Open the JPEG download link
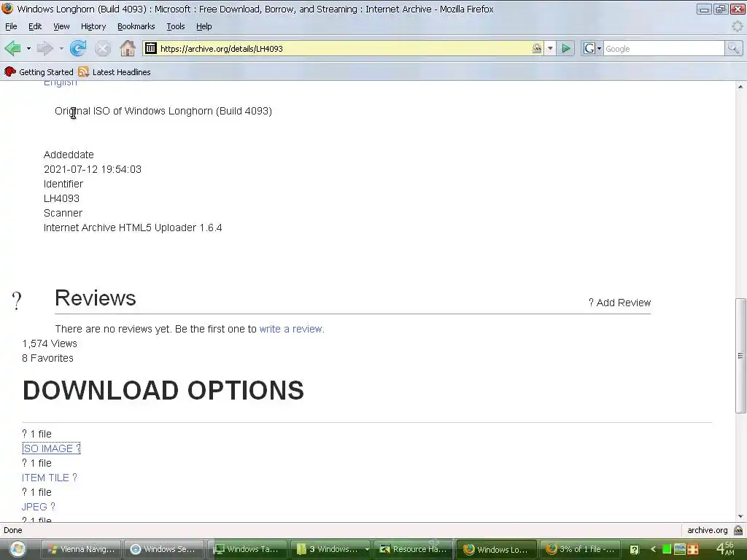Screen dimensions: 747x560 pyautogui.click(x=38, y=507)
